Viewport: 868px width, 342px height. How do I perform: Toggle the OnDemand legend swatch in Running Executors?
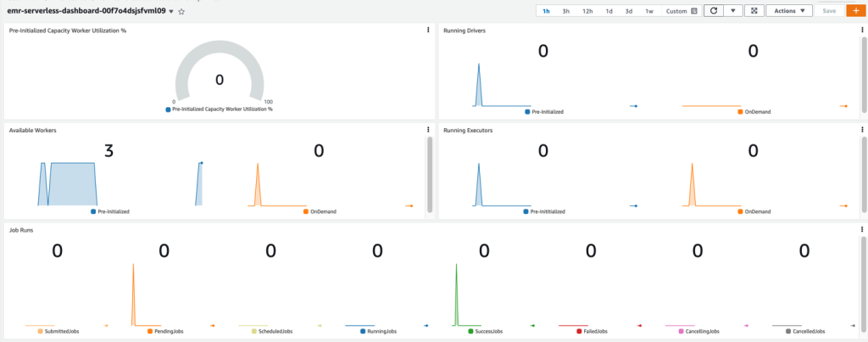(741, 212)
